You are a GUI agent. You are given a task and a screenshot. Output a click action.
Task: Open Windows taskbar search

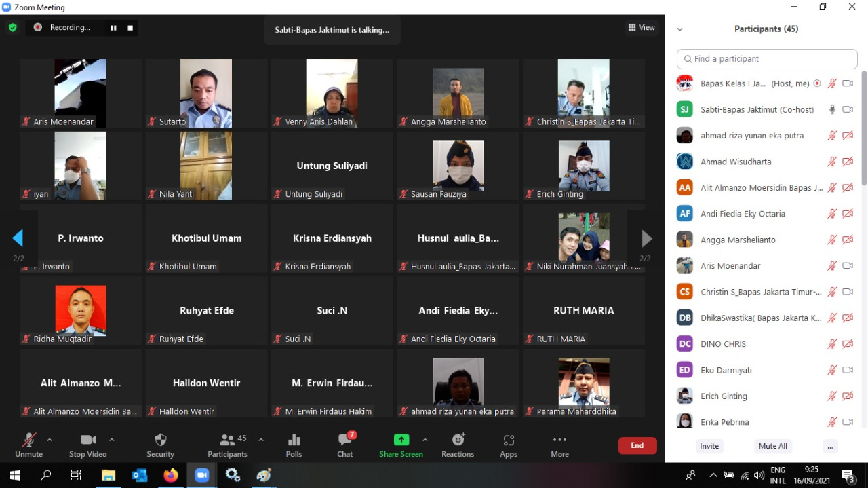point(46,475)
